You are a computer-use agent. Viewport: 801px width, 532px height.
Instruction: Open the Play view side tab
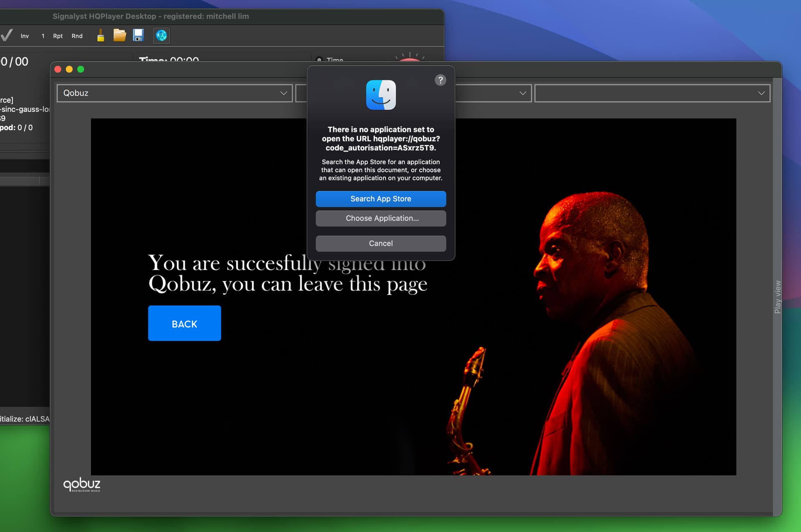coord(777,297)
